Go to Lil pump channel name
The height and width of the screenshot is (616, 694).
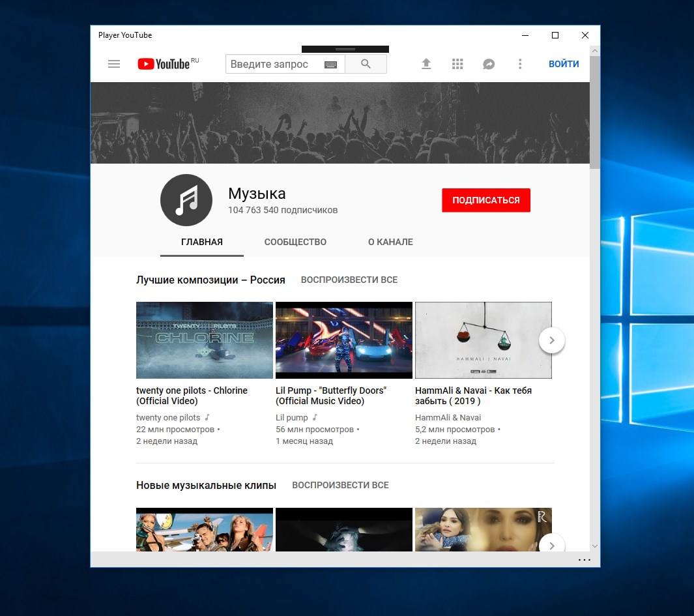point(292,418)
